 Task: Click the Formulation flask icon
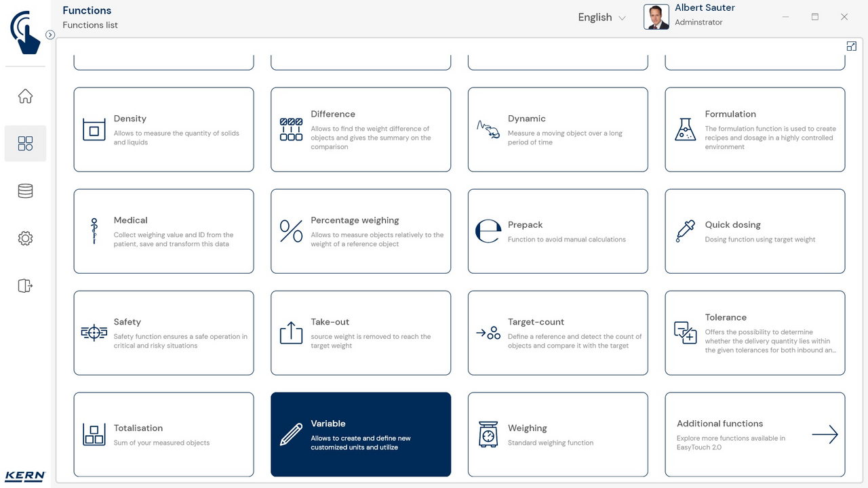pos(685,129)
